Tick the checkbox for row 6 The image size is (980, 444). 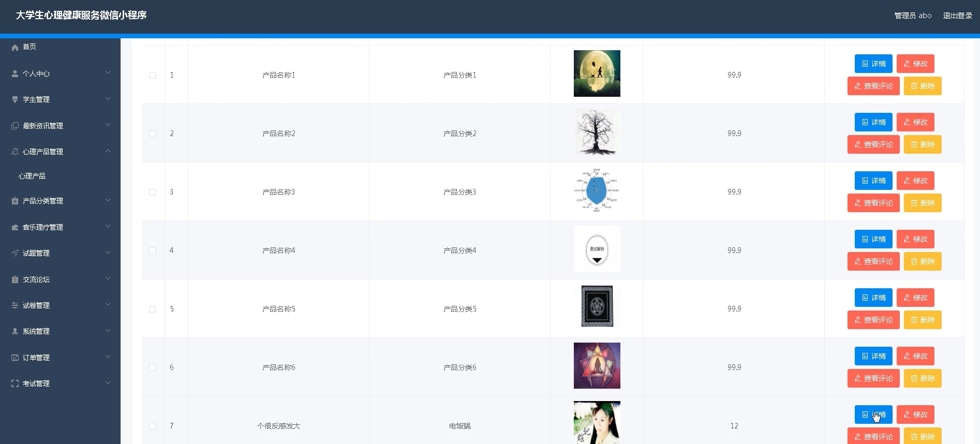click(153, 367)
